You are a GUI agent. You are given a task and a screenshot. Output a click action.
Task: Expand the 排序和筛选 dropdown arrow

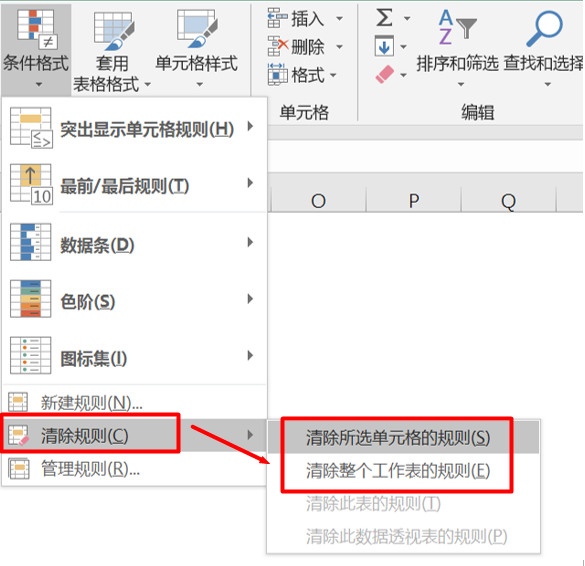click(461, 84)
